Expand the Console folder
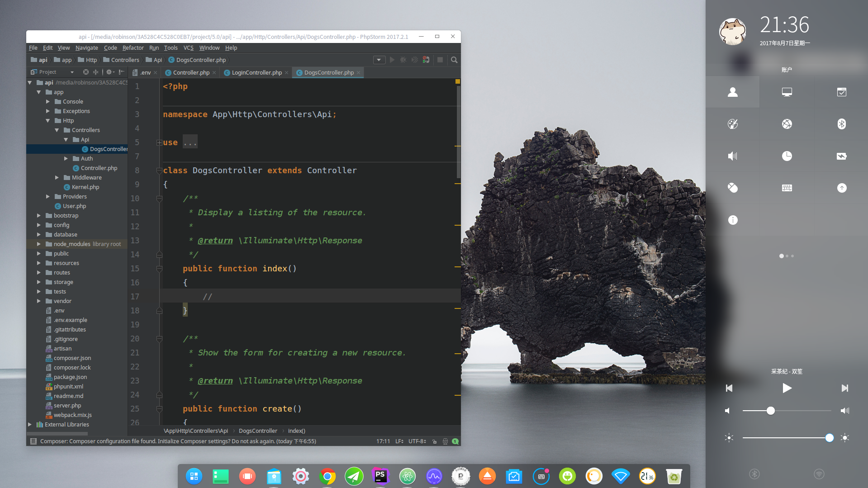 (48, 102)
